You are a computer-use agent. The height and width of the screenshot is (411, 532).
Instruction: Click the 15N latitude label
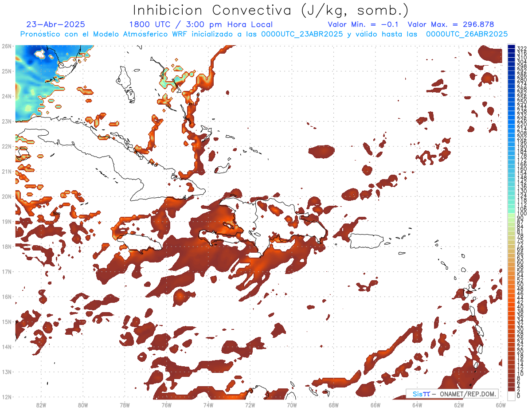point(6,321)
